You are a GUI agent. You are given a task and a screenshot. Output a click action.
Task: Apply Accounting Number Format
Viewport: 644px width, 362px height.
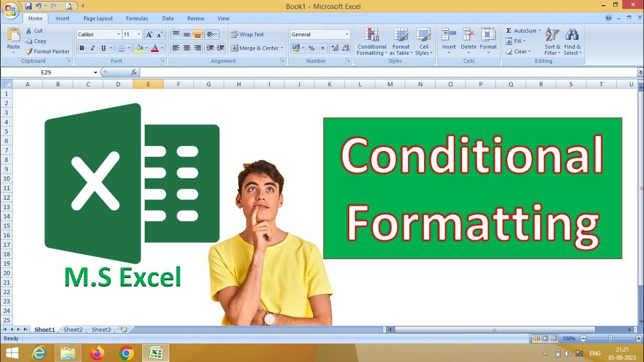pyautogui.click(x=295, y=48)
